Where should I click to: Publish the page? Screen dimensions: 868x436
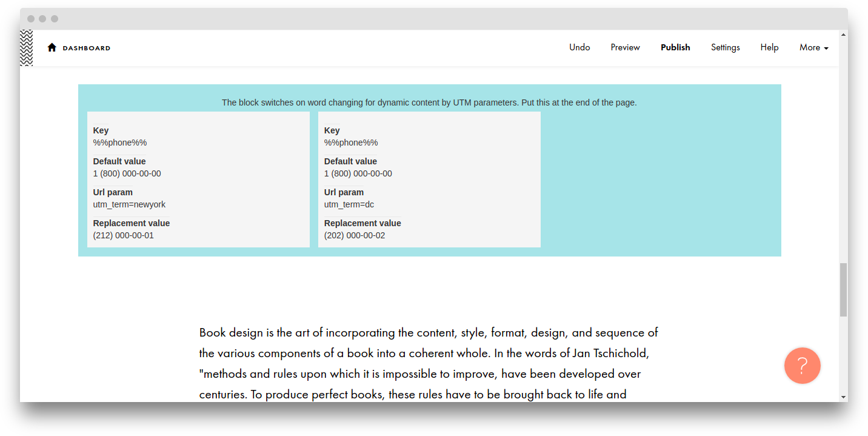pyautogui.click(x=675, y=47)
